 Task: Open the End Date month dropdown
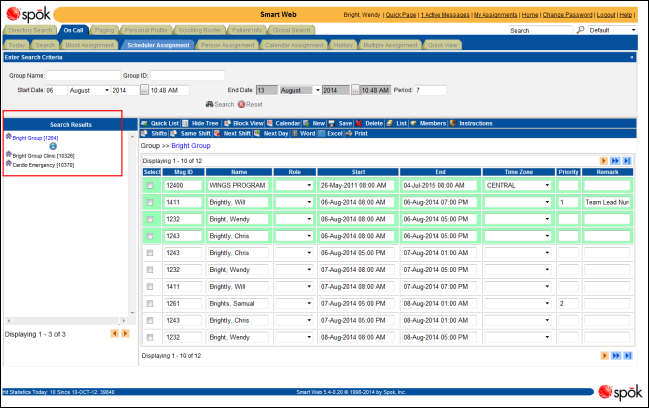(300, 90)
